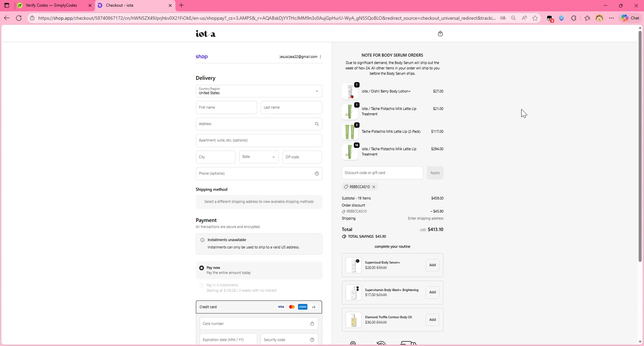Apply the discount code
This screenshot has width=644, height=346.
click(435, 173)
